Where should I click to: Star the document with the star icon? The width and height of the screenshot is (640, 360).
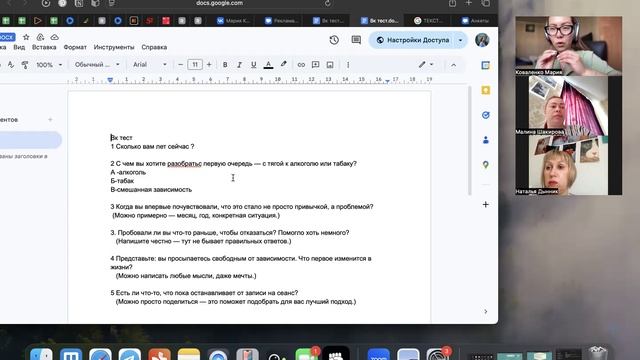click(x=26, y=37)
